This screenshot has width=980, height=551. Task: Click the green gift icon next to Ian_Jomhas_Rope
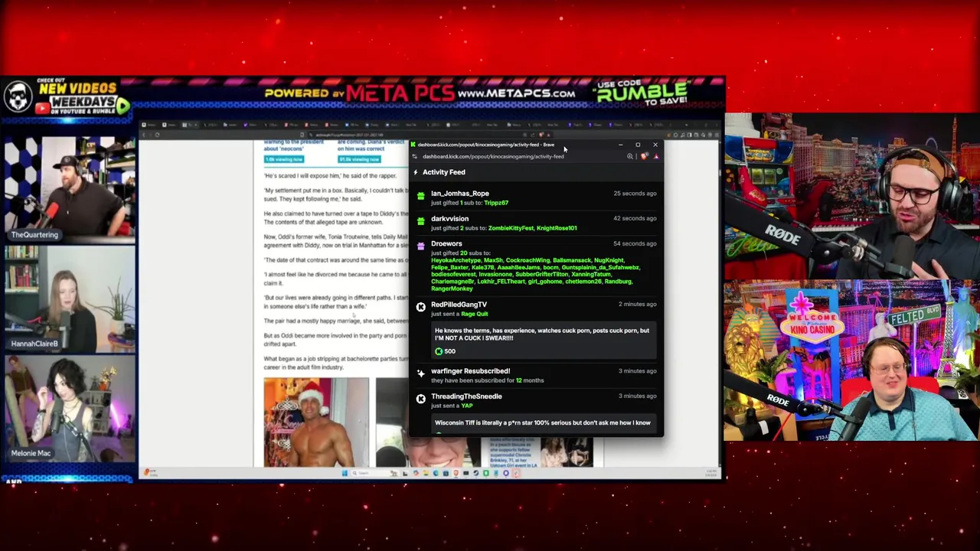[420, 197]
